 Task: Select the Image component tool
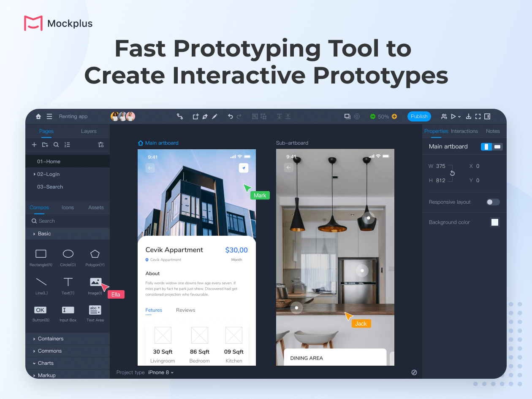[95, 283]
